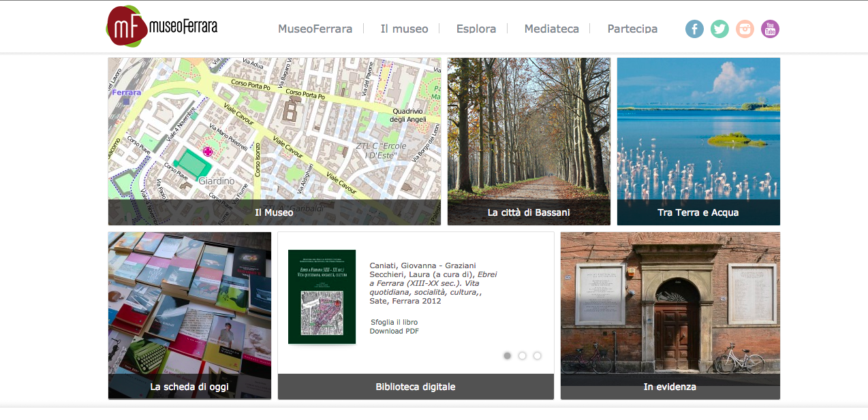This screenshot has width=868, height=420.
Task: Click the green book cover thumbnail
Action: pos(322,296)
